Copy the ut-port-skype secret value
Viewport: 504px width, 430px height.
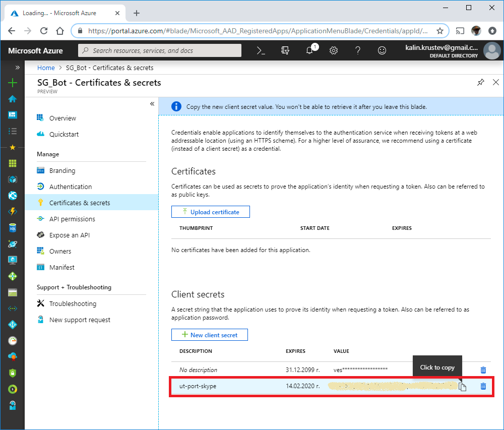(462, 387)
